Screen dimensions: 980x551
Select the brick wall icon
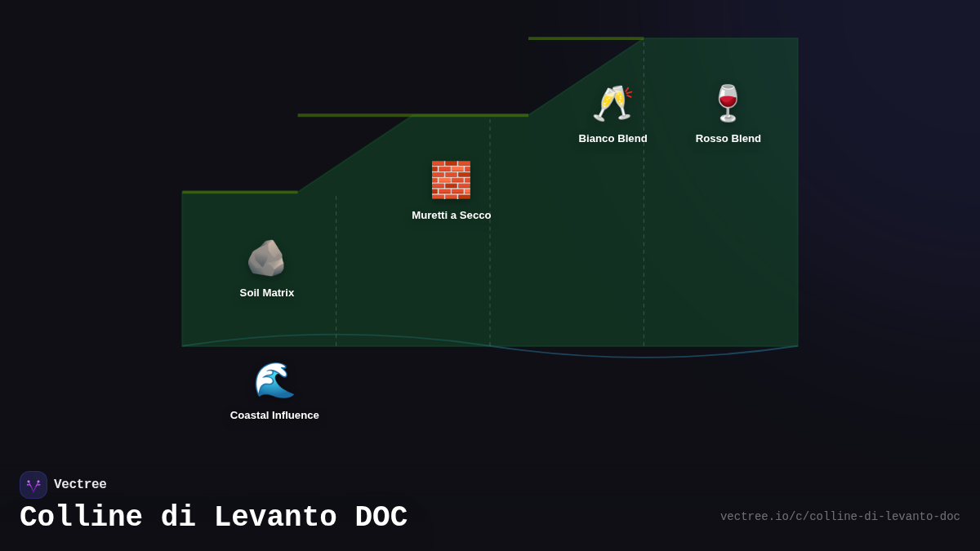click(x=451, y=180)
